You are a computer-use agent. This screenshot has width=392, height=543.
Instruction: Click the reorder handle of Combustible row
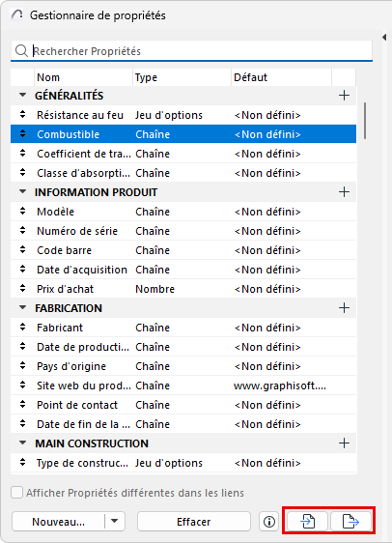23,133
